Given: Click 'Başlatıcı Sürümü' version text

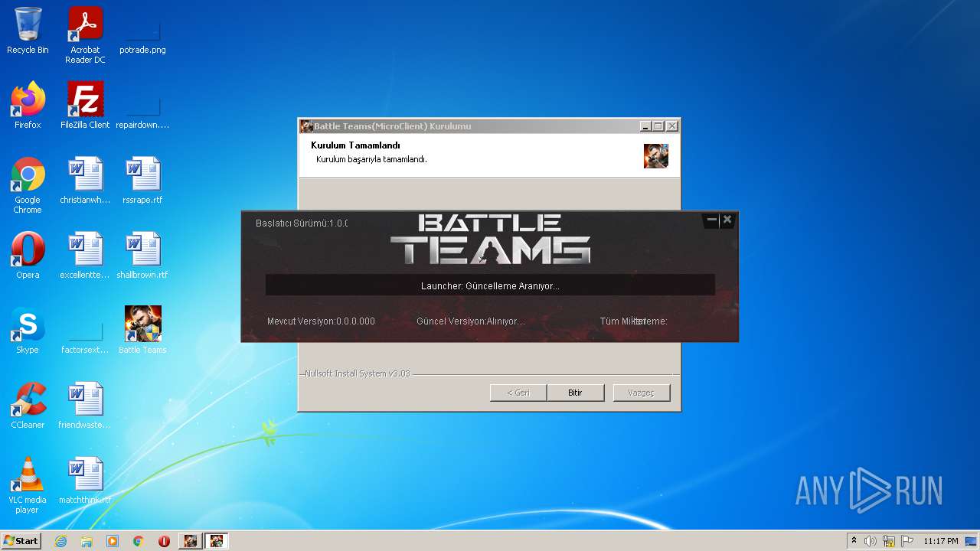Looking at the screenshot, I should tap(302, 223).
